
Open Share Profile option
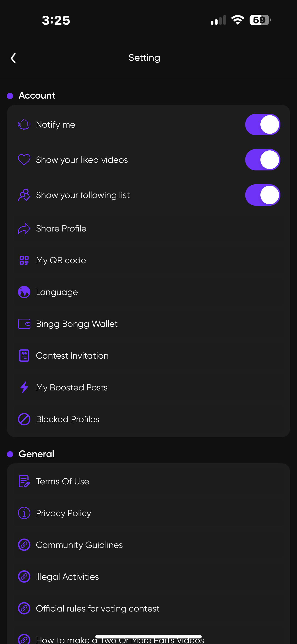pos(61,228)
